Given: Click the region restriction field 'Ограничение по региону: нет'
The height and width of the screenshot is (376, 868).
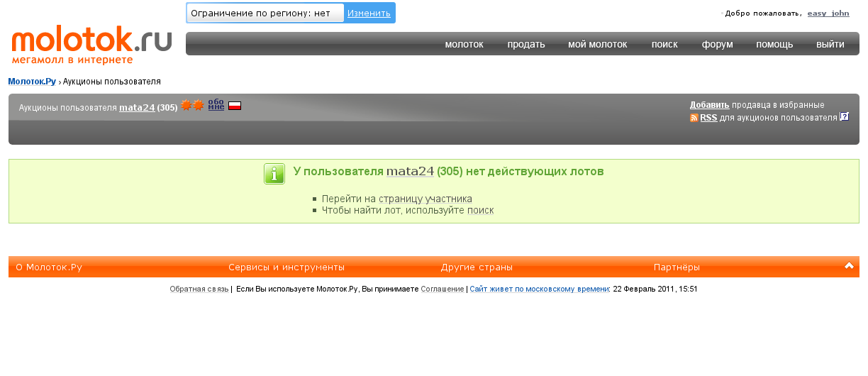Looking at the screenshot, I should tap(265, 13).
